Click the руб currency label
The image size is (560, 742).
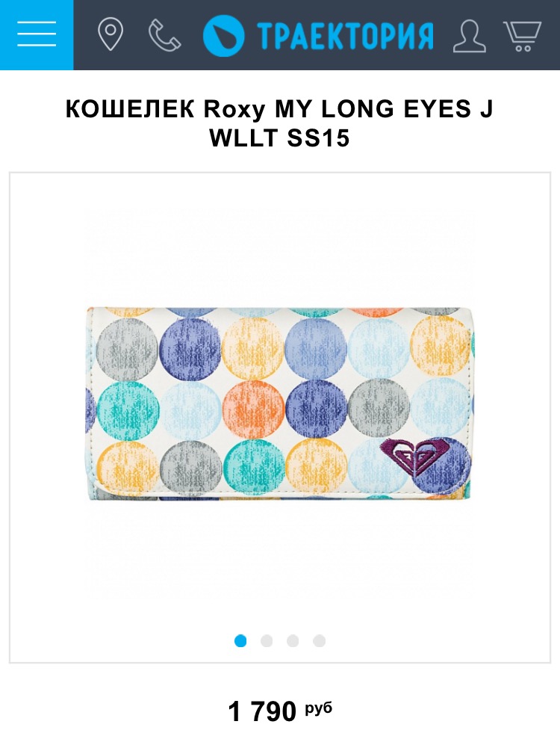(318, 708)
